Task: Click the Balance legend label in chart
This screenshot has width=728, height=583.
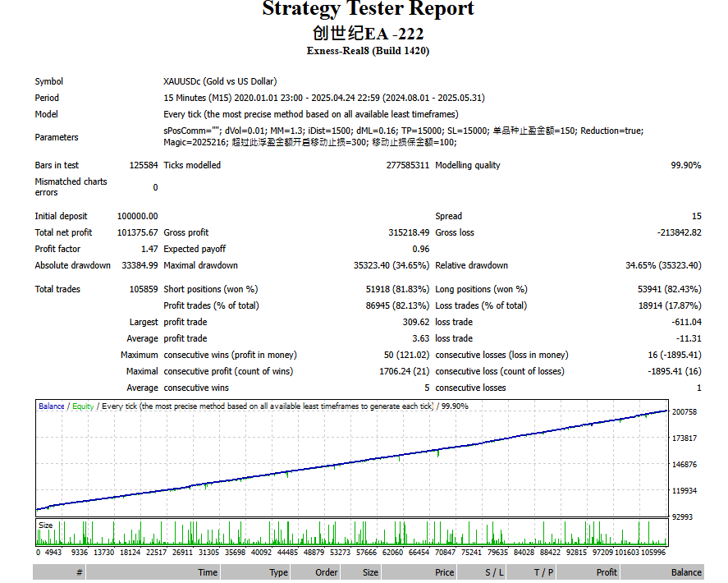Action: pyautogui.click(x=52, y=406)
